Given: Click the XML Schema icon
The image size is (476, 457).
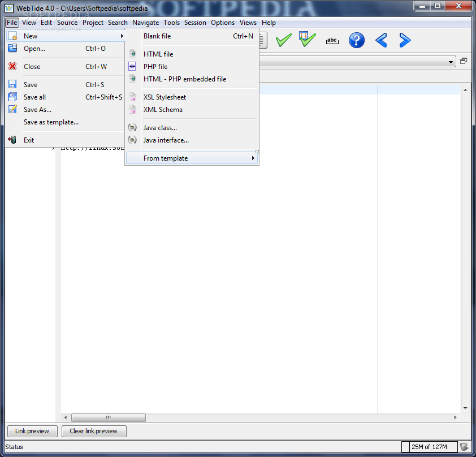Looking at the screenshot, I should click(x=132, y=109).
